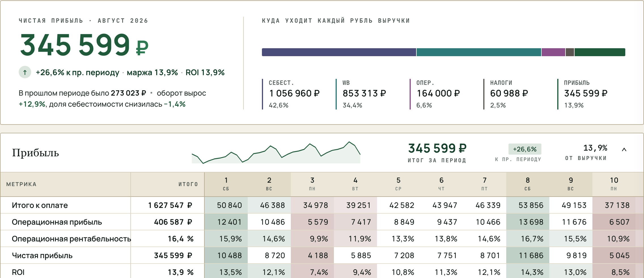The width and height of the screenshot is (644, 278).
Task: Select the purple Себест. bar segment
Action: click(339, 52)
